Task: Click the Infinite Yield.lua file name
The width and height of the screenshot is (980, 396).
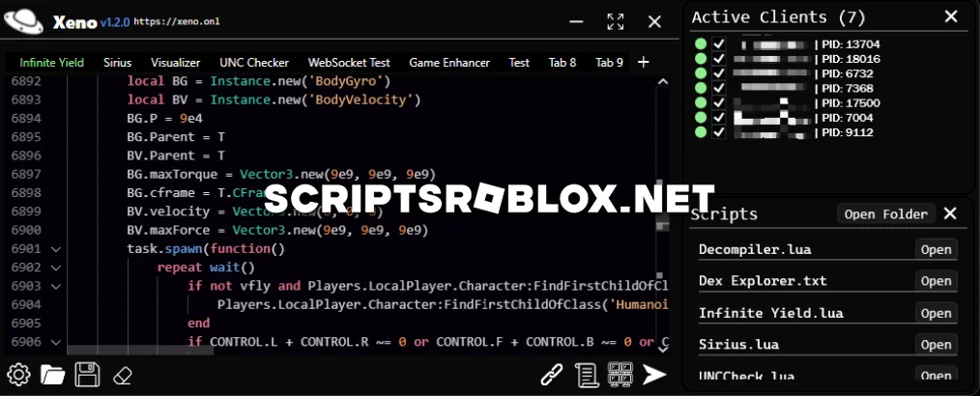Action: (770, 313)
